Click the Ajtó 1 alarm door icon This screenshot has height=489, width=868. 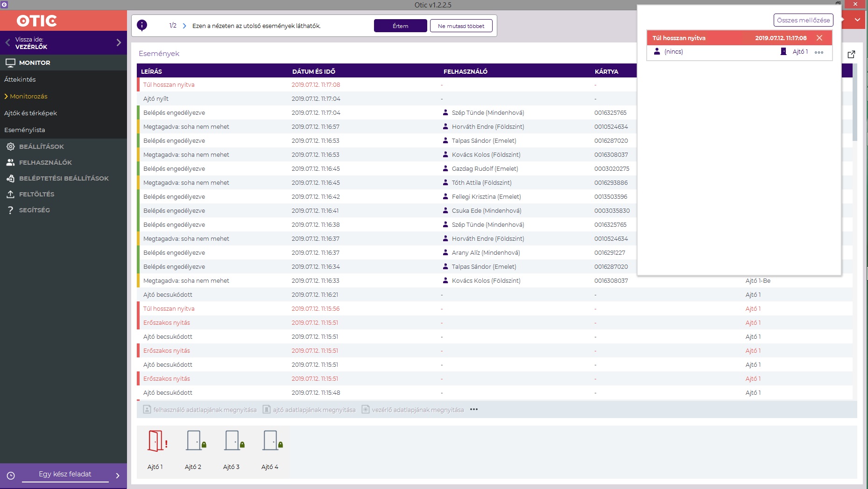(x=156, y=441)
